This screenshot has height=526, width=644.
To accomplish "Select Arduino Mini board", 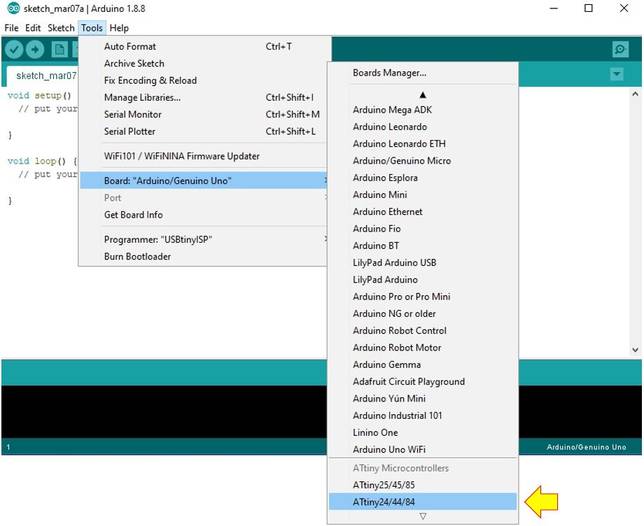I will click(423, 195).
